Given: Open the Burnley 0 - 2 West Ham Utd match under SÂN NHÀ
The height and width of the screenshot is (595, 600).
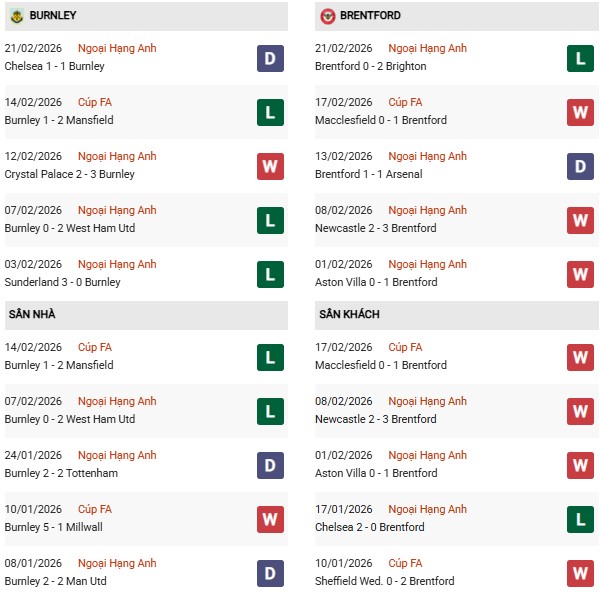Looking at the screenshot, I should (x=70, y=419).
